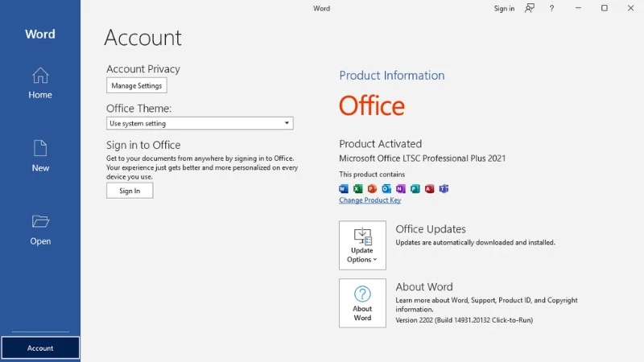Open the About Word button
The width and height of the screenshot is (644, 362).
click(362, 303)
